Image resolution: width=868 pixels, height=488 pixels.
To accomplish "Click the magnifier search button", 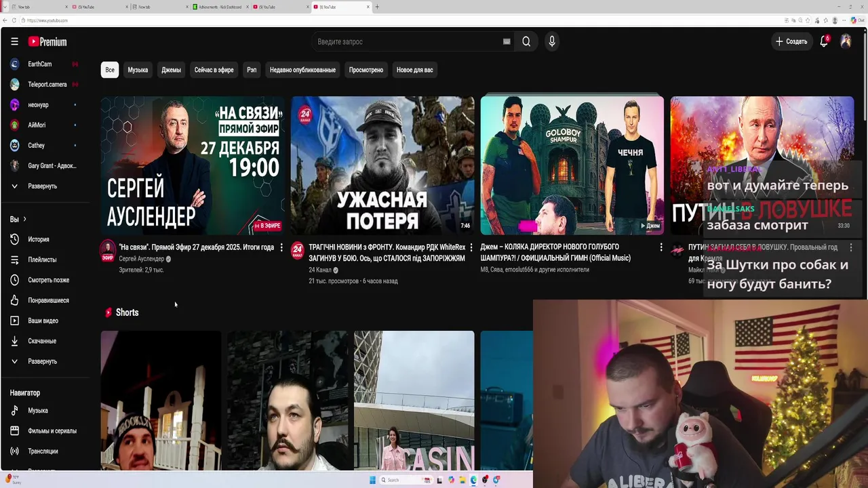I will pyautogui.click(x=526, y=41).
